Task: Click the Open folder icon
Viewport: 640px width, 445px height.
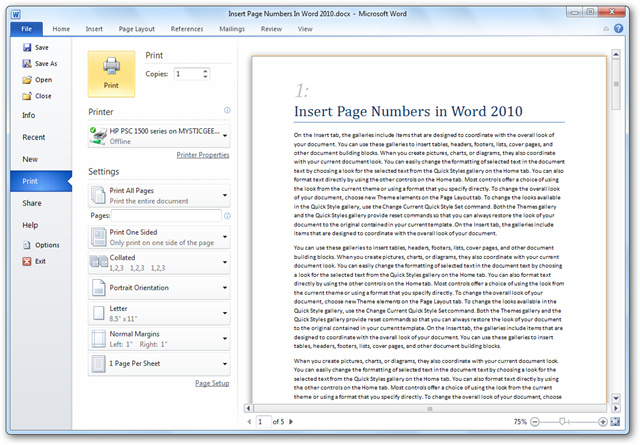Action: (x=27, y=80)
